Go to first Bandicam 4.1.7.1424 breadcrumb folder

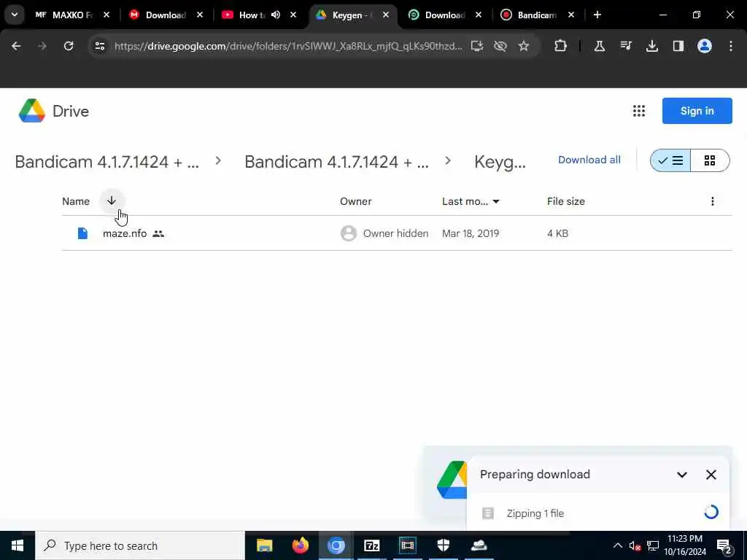pyautogui.click(x=107, y=162)
